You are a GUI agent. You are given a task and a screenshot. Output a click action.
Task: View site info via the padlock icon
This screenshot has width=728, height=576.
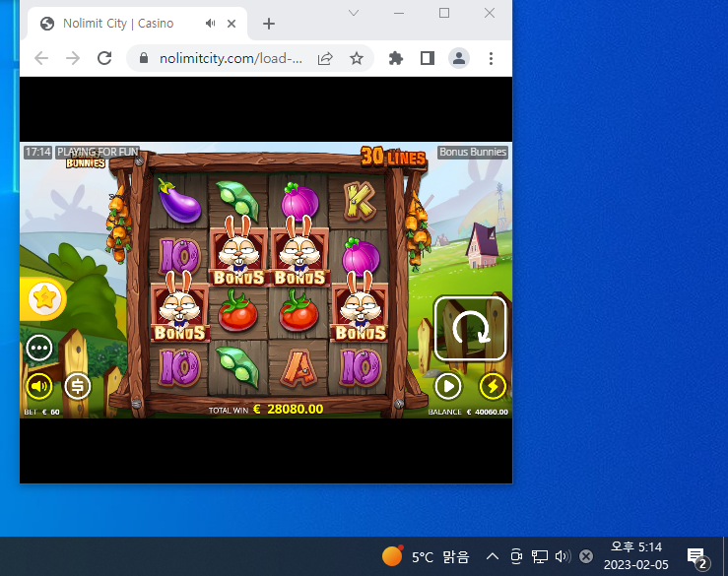tap(144, 58)
